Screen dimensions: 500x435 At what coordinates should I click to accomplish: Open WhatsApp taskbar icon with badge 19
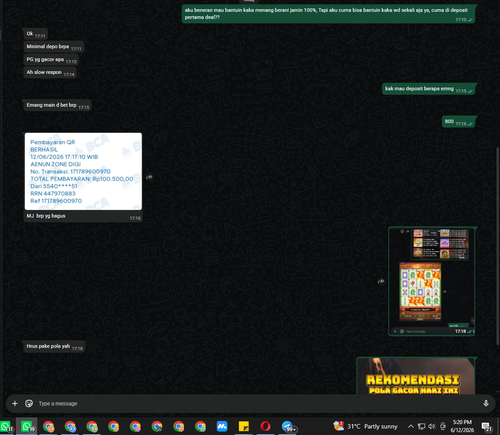tap(27, 426)
